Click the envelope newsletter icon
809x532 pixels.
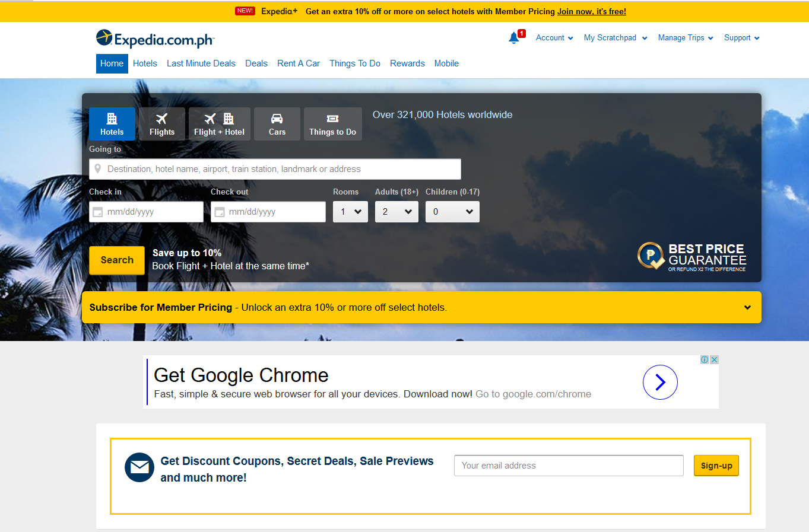pos(139,467)
